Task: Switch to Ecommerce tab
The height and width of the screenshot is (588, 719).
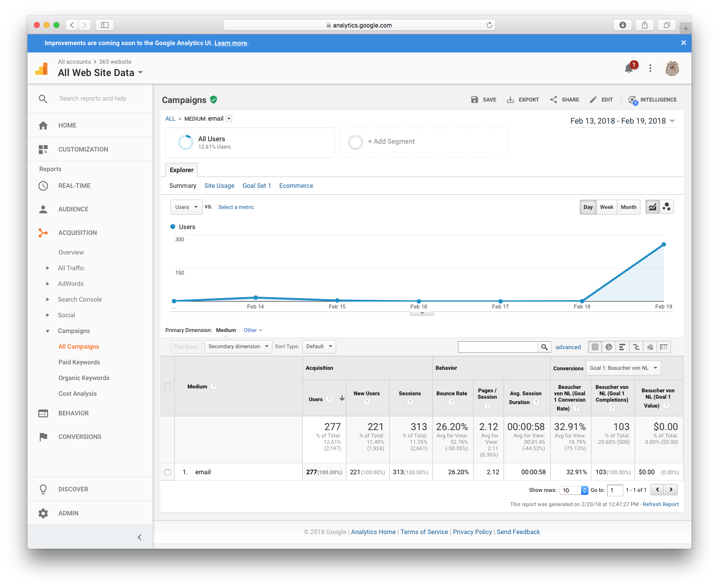Action: tap(296, 186)
